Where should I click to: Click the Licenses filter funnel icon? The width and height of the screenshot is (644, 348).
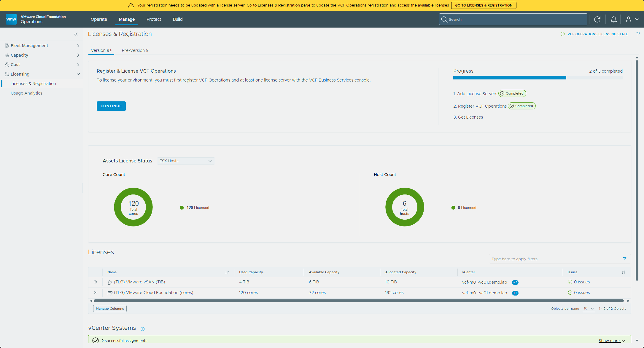pyautogui.click(x=625, y=259)
